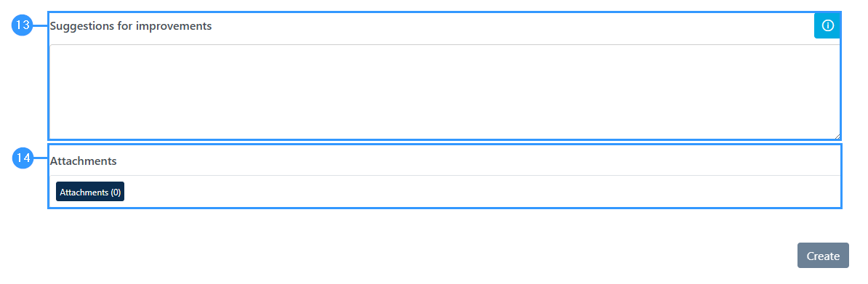Focus the Suggestions for improvements text area
Viewport: 868px width, 284px height.
[x=445, y=92]
